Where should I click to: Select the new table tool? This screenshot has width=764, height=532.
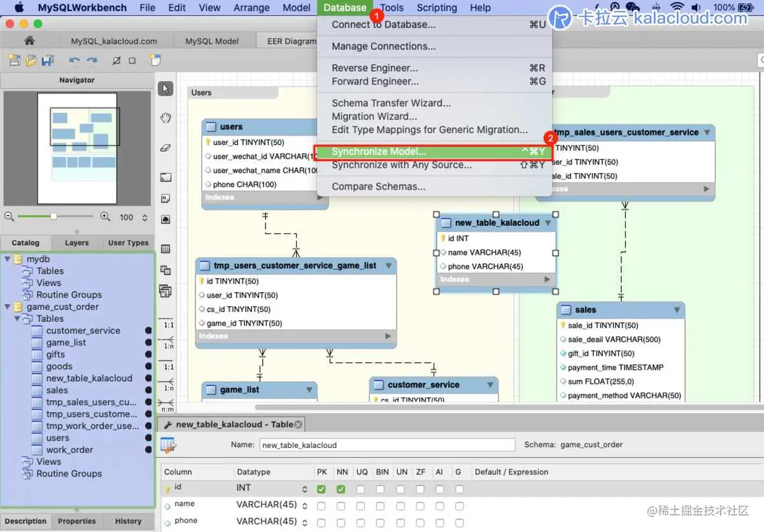(166, 249)
